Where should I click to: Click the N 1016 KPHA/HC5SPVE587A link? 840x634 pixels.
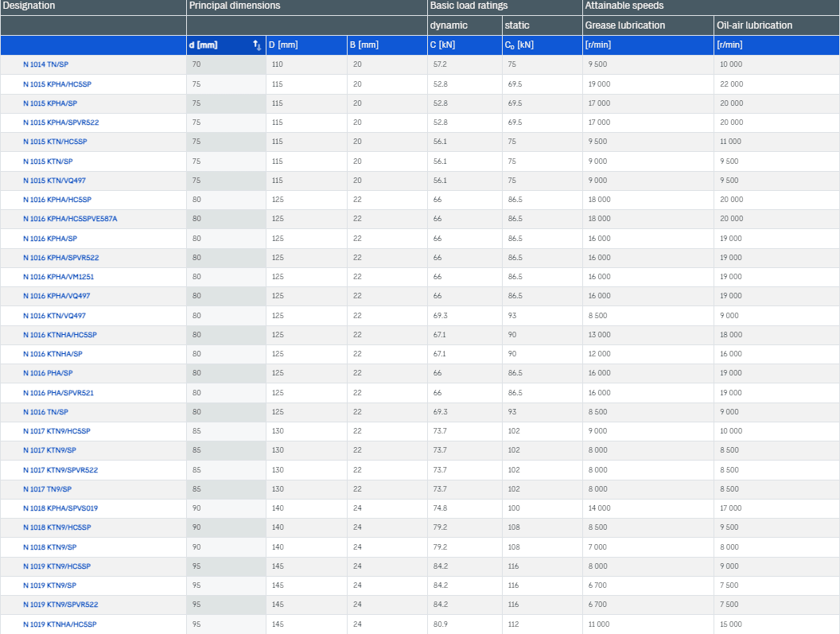pos(70,219)
